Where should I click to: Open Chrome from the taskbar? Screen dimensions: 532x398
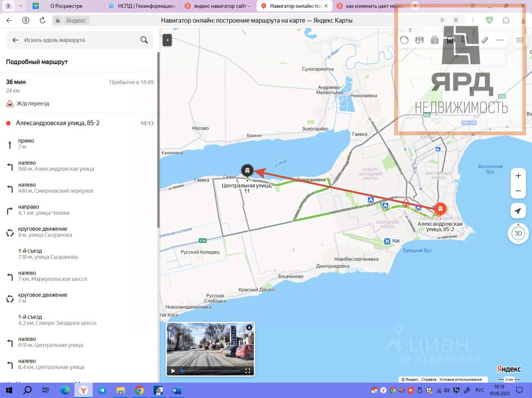pos(139,390)
